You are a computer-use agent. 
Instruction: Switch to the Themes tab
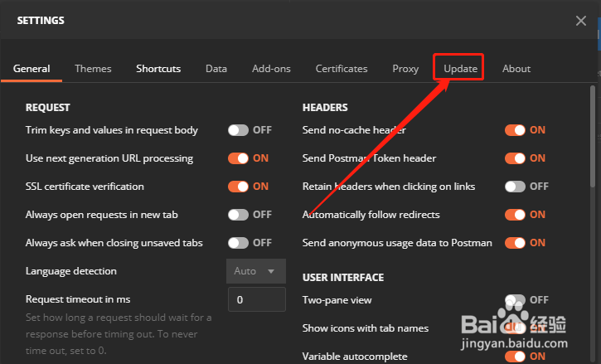(93, 69)
